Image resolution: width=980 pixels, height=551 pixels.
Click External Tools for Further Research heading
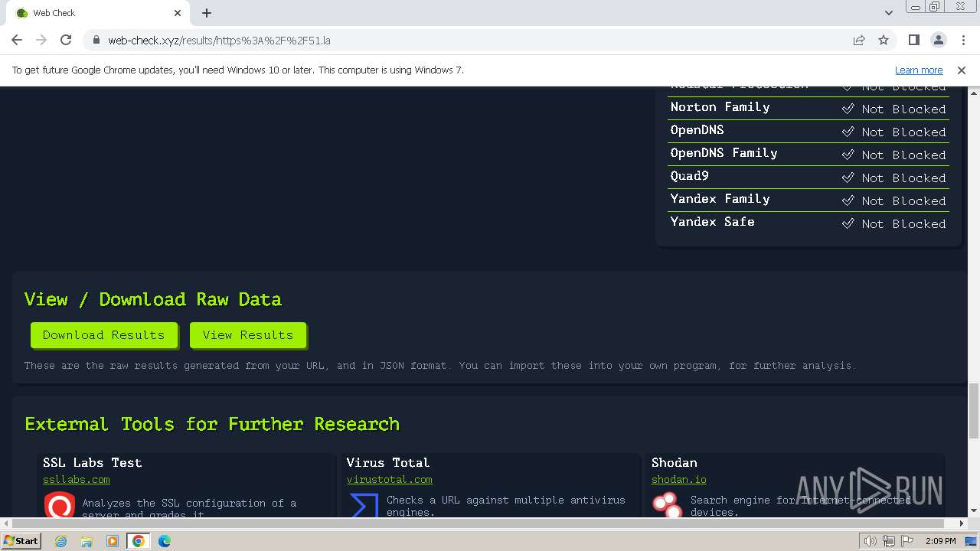[x=212, y=424]
